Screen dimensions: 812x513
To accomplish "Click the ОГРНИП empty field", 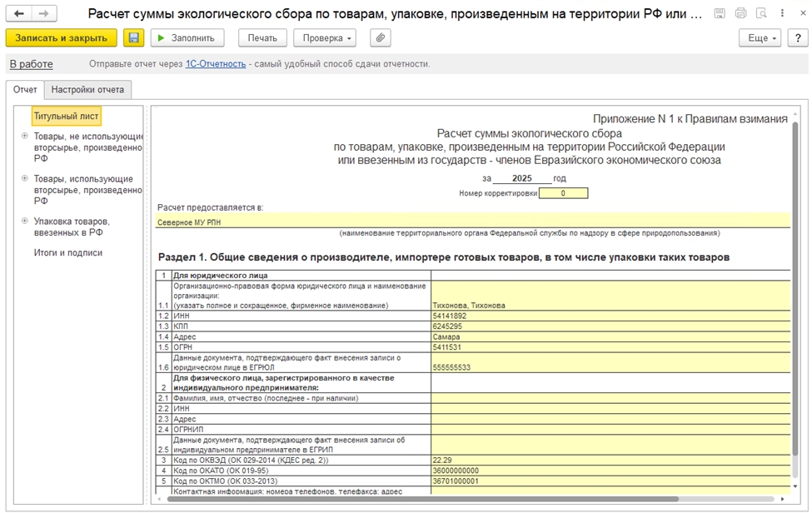I will [610, 429].
